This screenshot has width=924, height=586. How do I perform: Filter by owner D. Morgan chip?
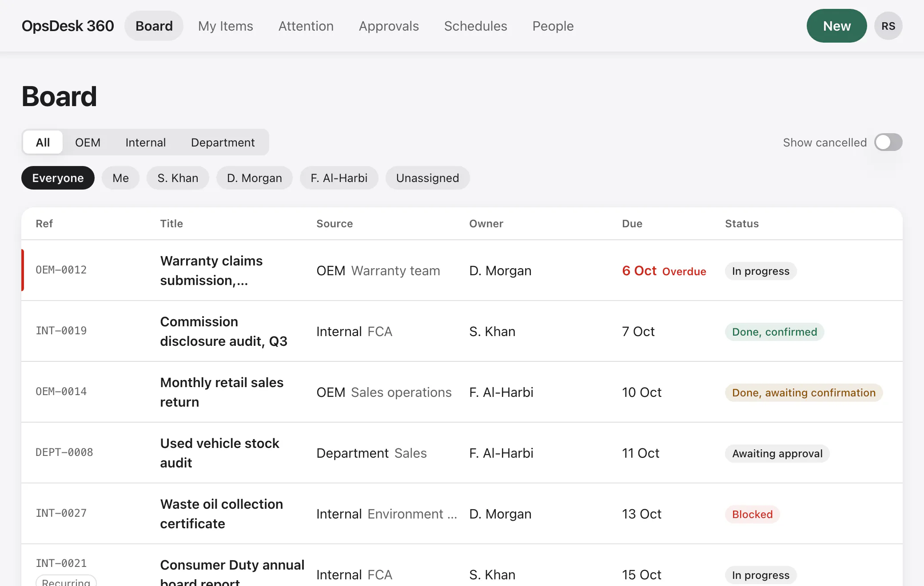(x=254, y=178)
